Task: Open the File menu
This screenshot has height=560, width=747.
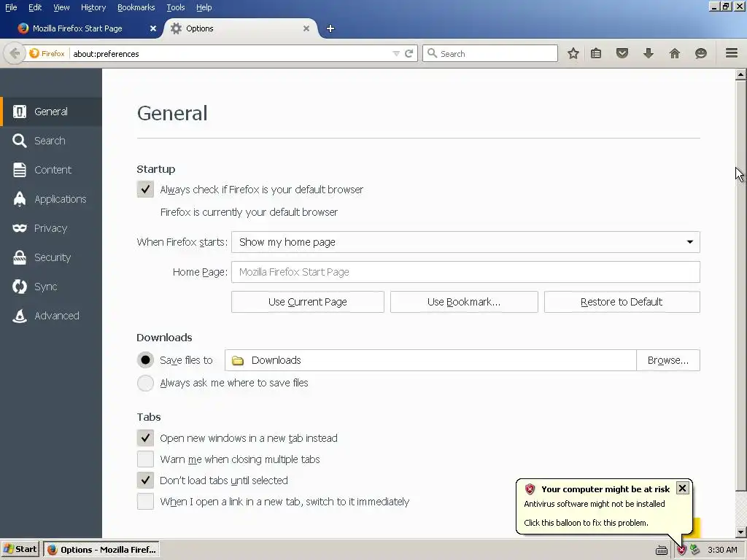Action: click(11, 7)
